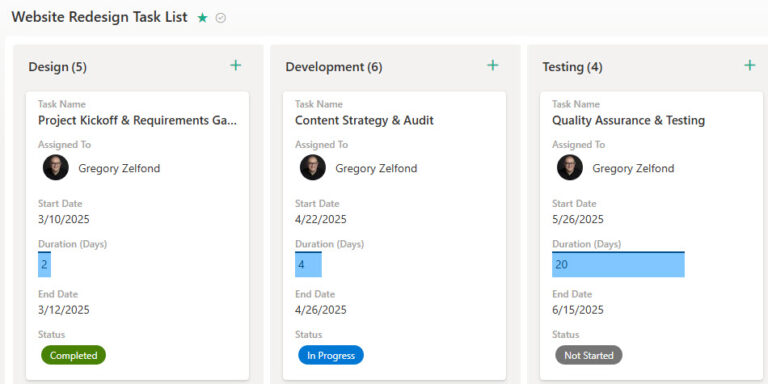Click the duration bar showing 2 days
768x384 pixels.
45,264
